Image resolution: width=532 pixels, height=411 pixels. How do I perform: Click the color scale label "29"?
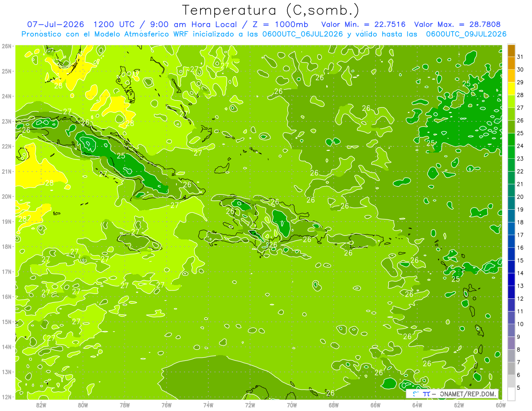click(x=520, y=82)
